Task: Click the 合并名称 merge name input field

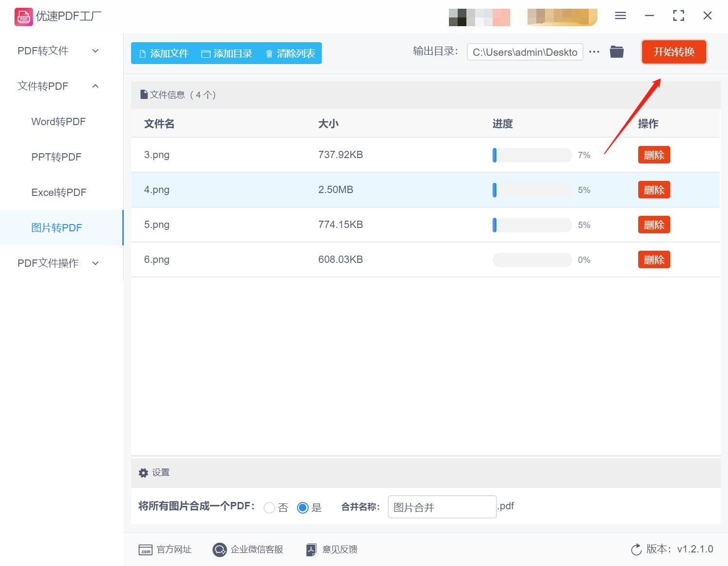Action: [441, 507]
